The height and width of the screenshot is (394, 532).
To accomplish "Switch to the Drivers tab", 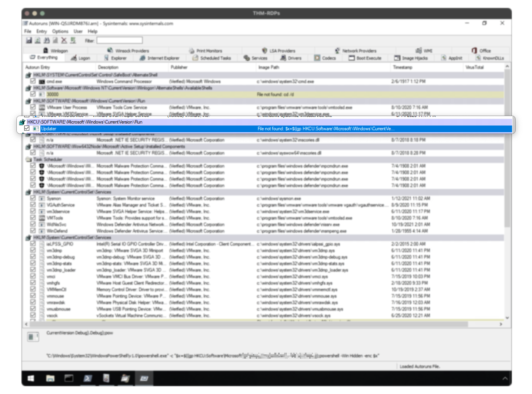I will coord(291,58).
